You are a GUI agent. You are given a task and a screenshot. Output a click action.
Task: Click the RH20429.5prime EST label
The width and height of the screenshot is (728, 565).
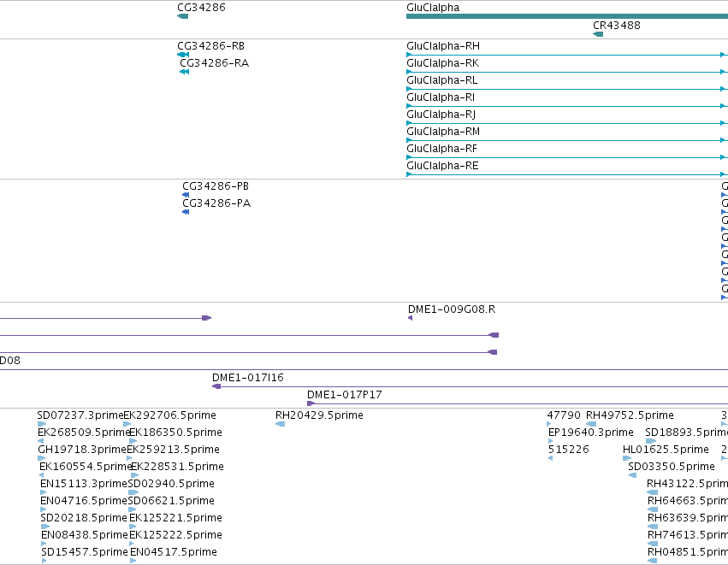point(319,415)
